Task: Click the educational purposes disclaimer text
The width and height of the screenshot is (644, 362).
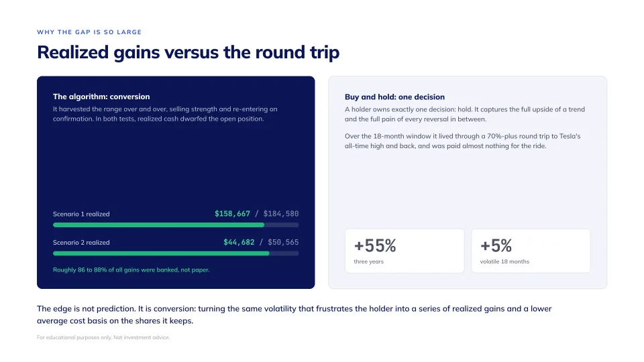Action: (103, 337)
